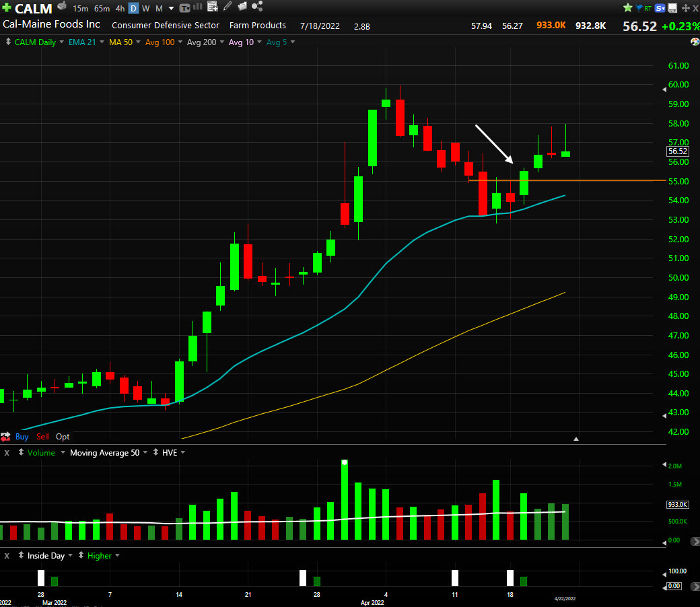Click the scroll-to-latest triangle below chart

576,439
